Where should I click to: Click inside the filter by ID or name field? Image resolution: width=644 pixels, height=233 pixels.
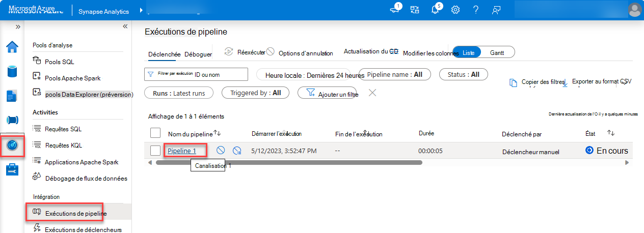coord(196,74)
